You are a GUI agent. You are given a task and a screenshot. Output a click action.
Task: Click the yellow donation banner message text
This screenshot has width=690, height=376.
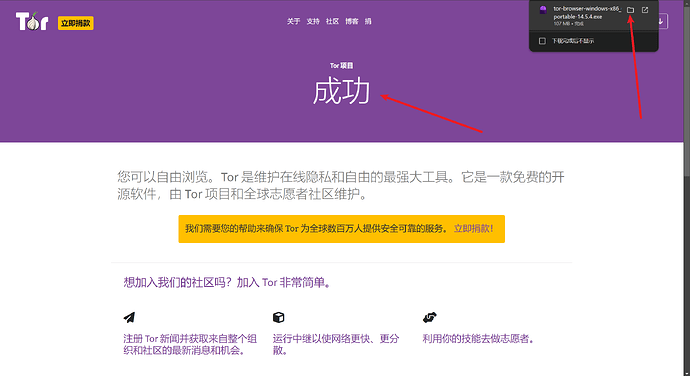(316, 229)
